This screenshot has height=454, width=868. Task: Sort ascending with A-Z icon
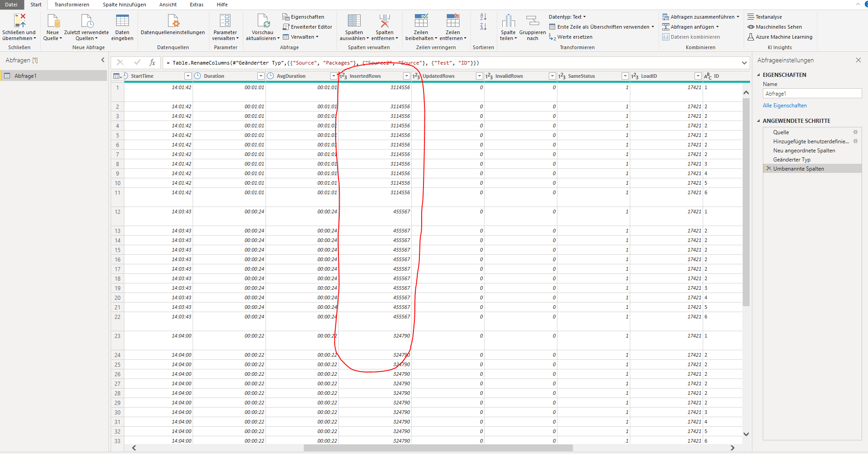click(x=483, y=17)
